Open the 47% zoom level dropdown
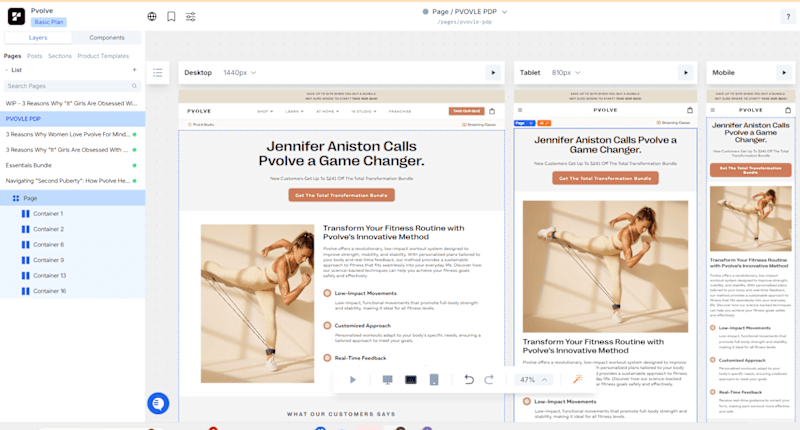 point(533,380)
